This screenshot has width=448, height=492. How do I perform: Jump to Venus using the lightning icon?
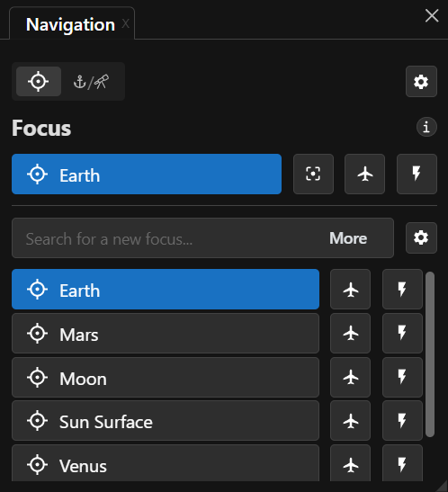click(402, 463)
